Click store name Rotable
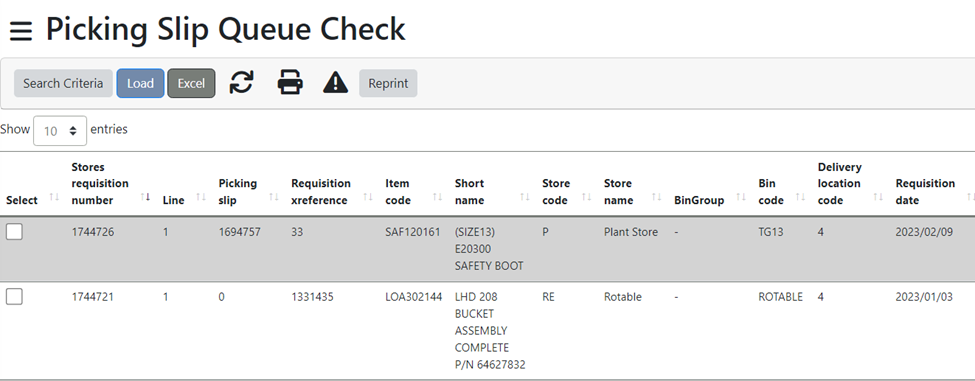The height and width of the screenshot is (381, 975). (x=622, y=297)
